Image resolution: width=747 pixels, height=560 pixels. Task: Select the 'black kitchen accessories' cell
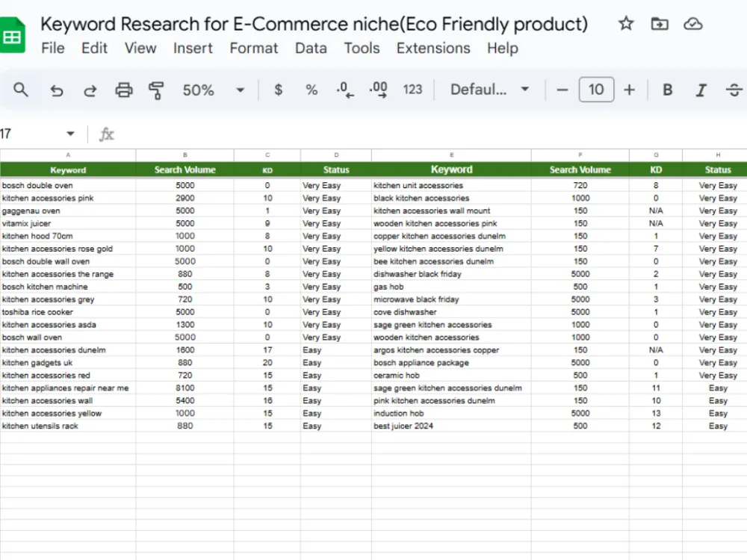452,198
